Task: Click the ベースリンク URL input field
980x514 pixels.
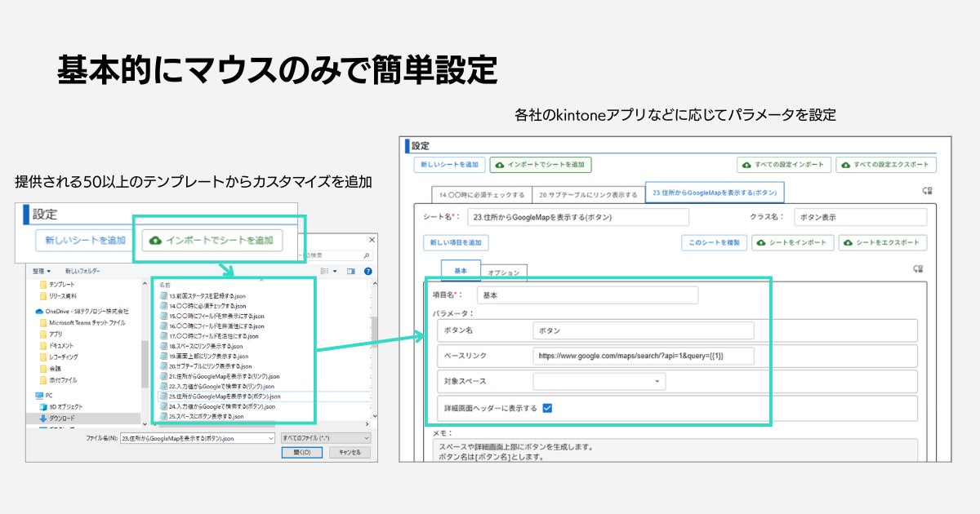Action: (x=644, y=356)
